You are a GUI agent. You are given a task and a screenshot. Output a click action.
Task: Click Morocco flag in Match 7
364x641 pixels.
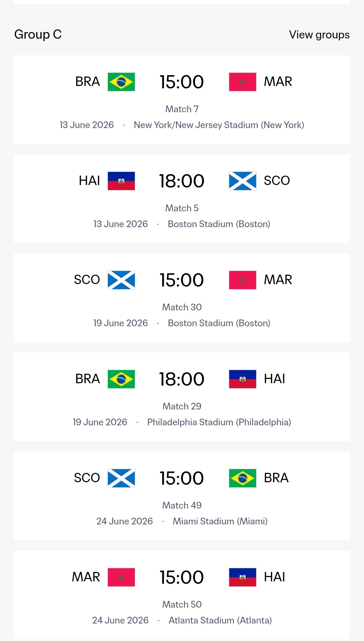[x=242, y=82]
